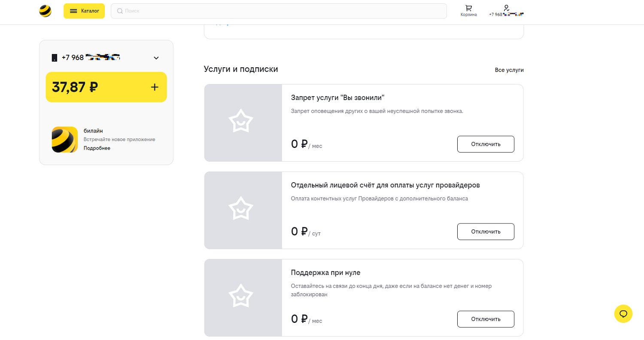Open the Запрет услуги "Вы звонили" title

337,98
